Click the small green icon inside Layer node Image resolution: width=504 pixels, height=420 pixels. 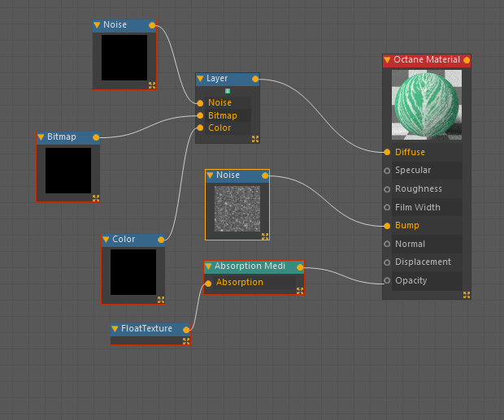tap(228, 91)
